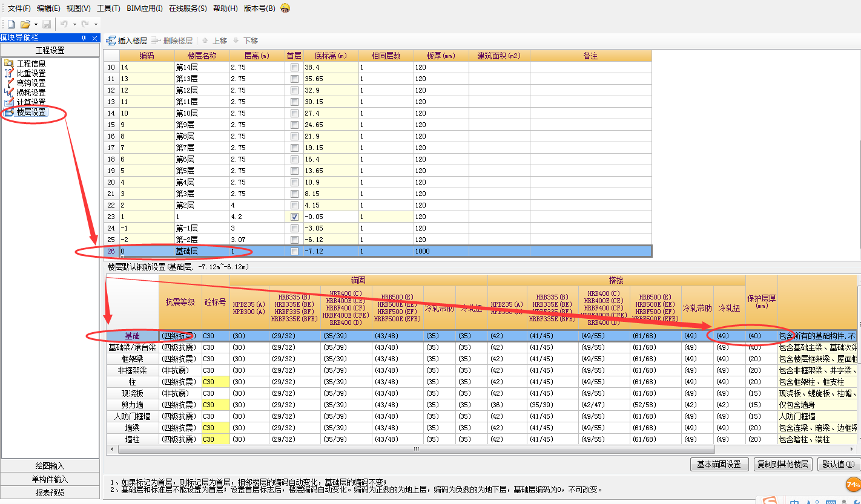Screen dimensions: 861x504
Task: Select the 第5层 floor name cell
Action: (x=202, y=171)
